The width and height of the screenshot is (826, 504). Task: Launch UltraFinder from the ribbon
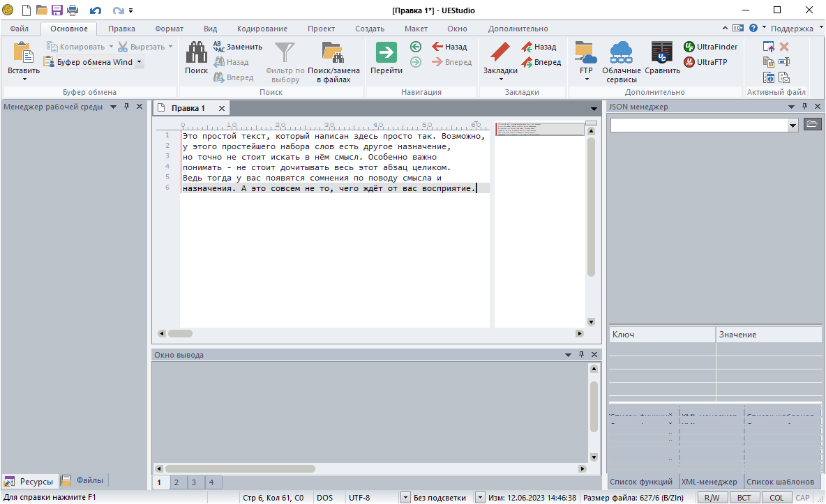712,47
